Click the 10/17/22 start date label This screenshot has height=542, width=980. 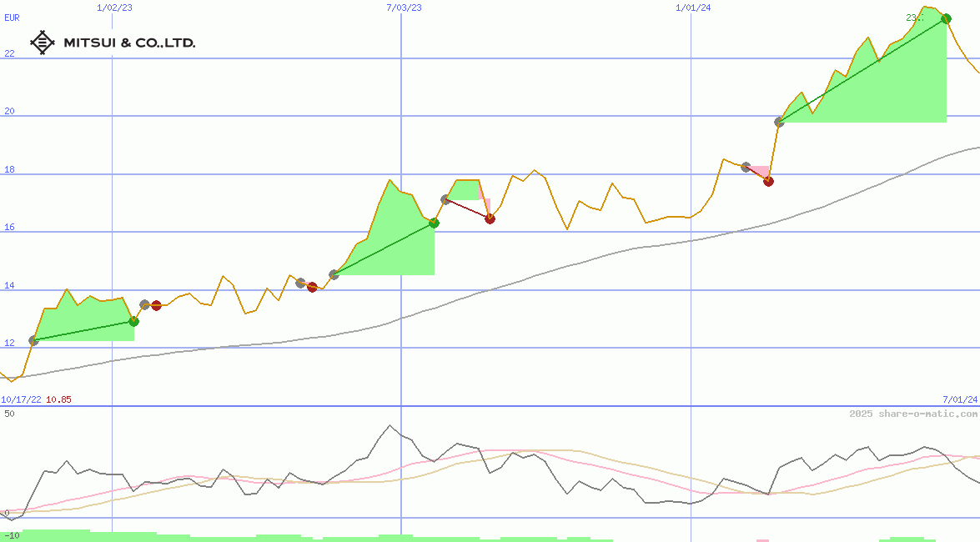[x=21, y=399]
